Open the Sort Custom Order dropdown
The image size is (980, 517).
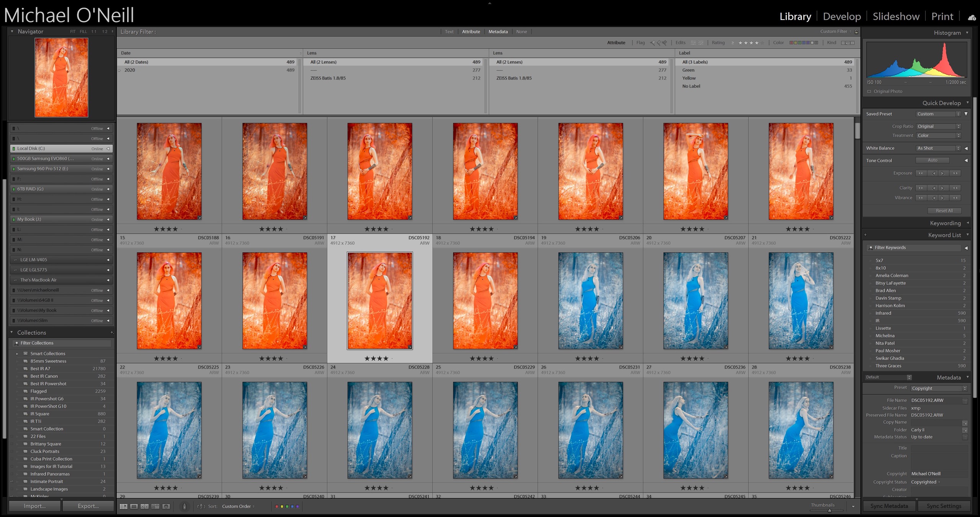[238, 506]
